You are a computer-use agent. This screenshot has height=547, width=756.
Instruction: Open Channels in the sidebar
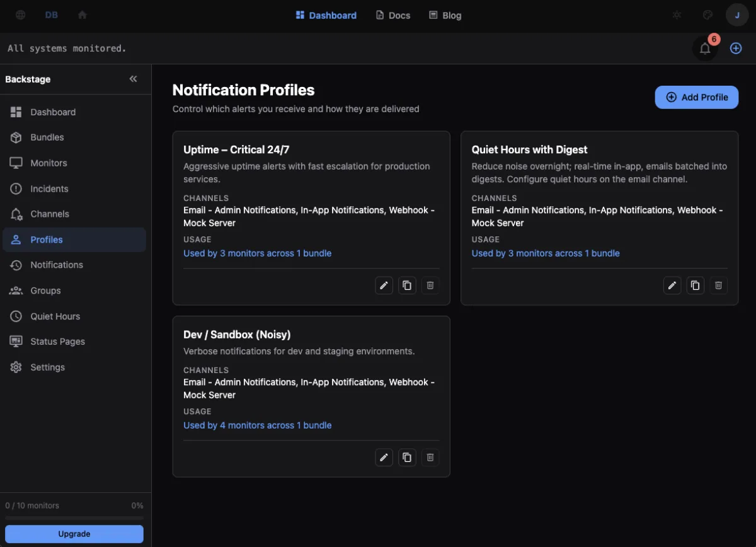[x=74, y=214]
